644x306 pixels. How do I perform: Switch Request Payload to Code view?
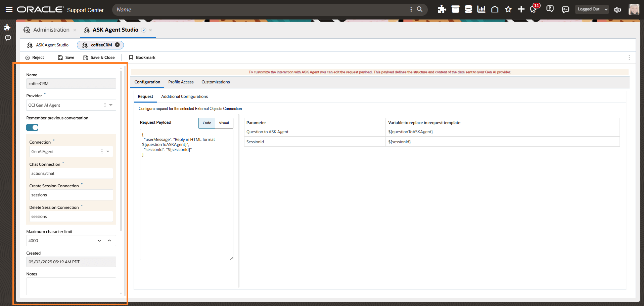(207, 123)
